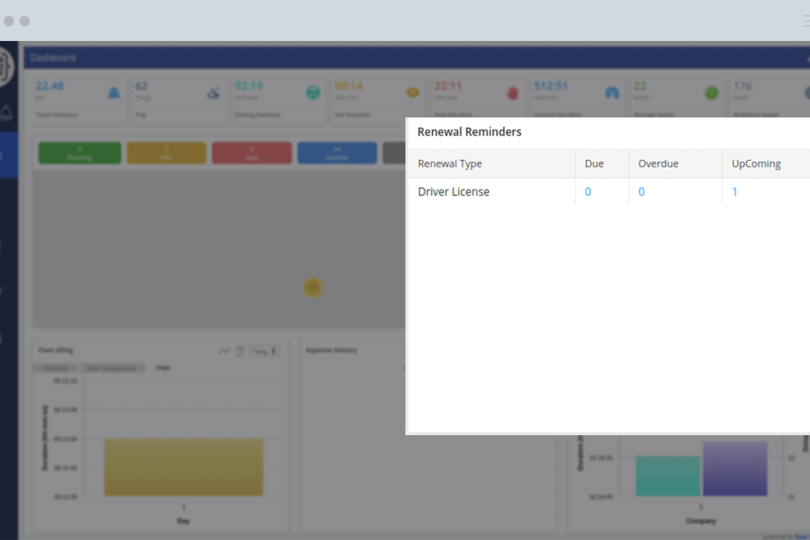Click the Average Speed green icon
The width and height of the screenshot is (810, 540).
coord(712,93)
